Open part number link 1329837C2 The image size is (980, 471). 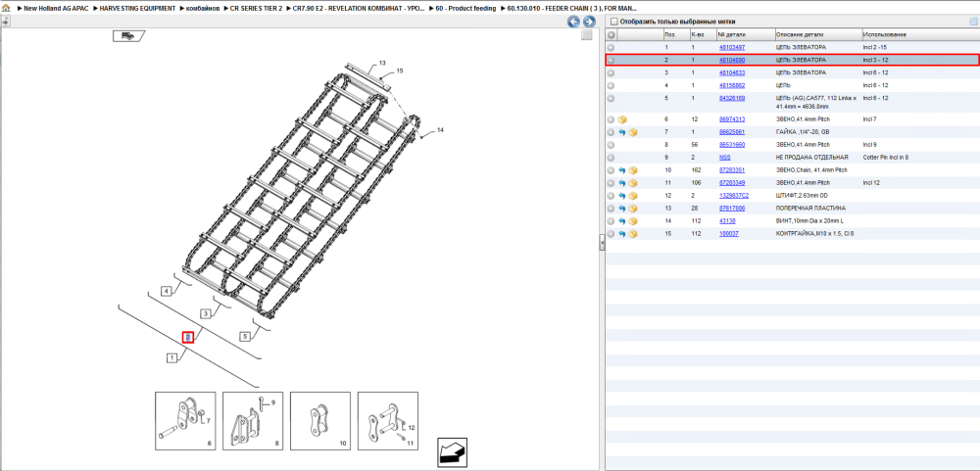click(x=734, y=196)
